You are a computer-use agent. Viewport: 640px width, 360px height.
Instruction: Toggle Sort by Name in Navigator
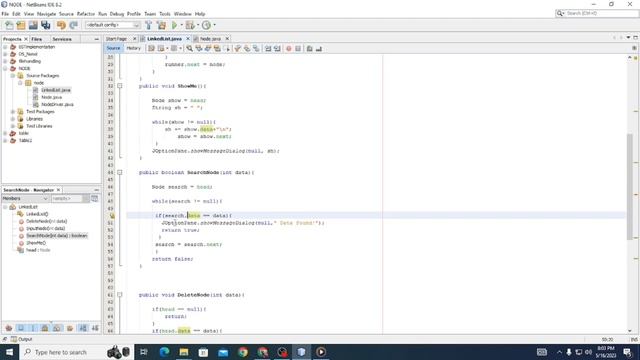point(83,328)
